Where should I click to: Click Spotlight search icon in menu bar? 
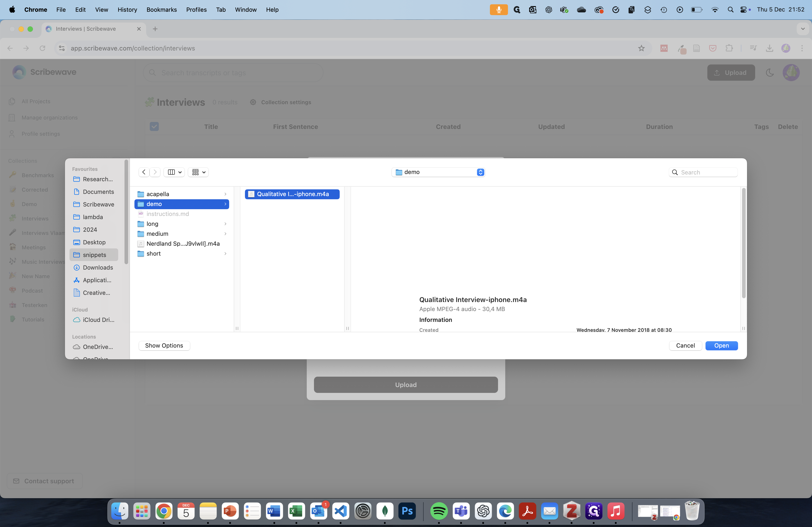point(730,9)
